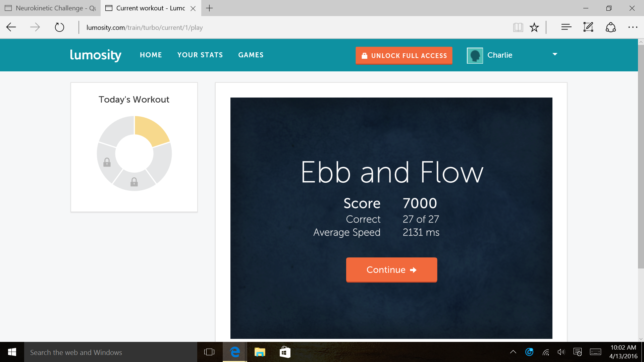Click the page vertical scrollbar thumb

tap(641, 157)
